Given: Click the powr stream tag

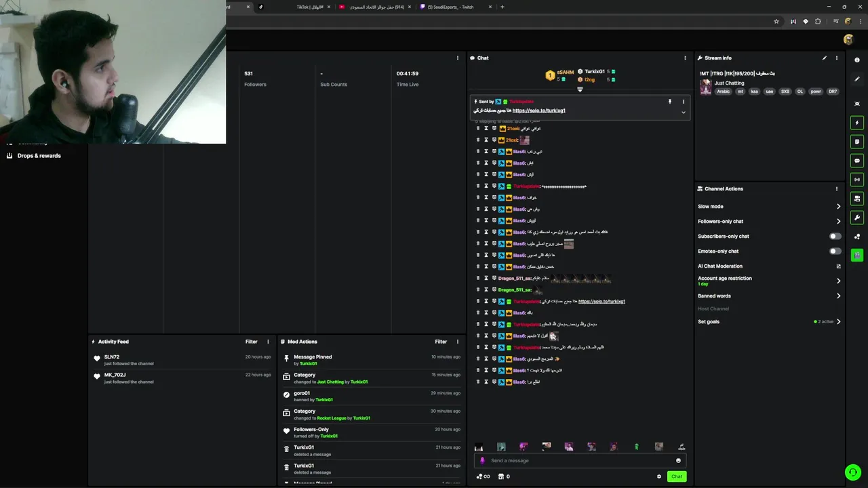Looking at the screenshot, I should click(815, 91).
